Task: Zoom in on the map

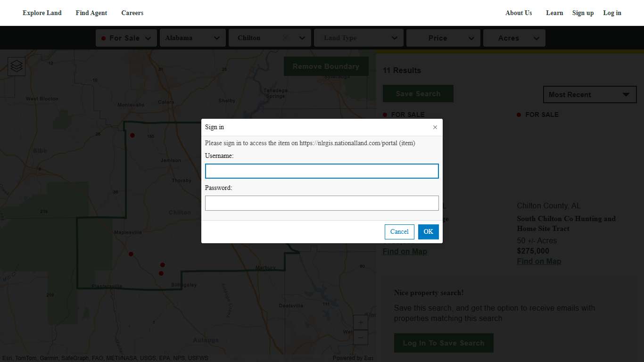Action: [x=361, y=323]
